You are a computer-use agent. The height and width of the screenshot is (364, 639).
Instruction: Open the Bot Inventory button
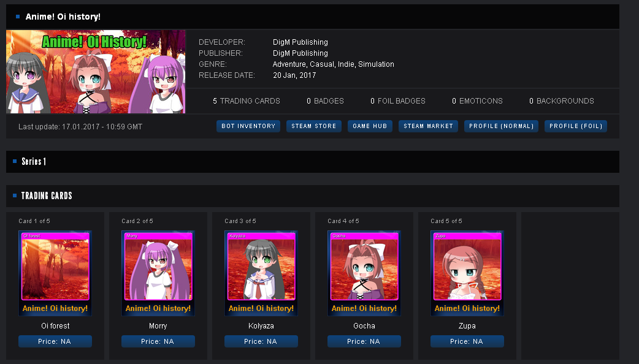coord(248,126)
